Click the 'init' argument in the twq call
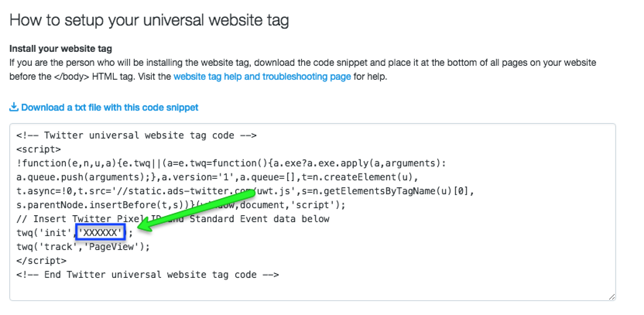Viewport: 644px width, 315px height. pyautogui.click(x=55, y=233)
